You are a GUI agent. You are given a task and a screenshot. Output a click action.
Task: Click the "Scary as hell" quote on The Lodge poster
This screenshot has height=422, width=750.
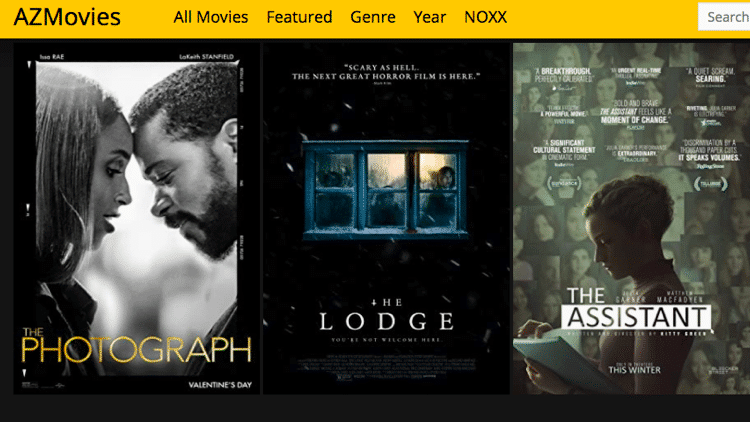386,72
